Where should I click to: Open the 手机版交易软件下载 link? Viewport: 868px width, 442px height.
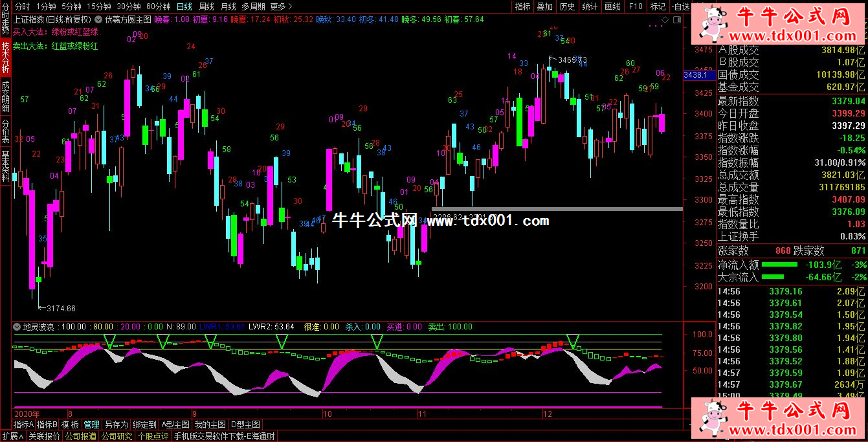pyautogui.click(x=224, y=436)
